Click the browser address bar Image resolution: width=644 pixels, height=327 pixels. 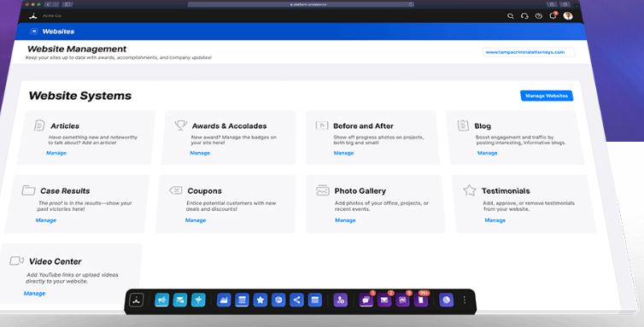pos(301,4)
